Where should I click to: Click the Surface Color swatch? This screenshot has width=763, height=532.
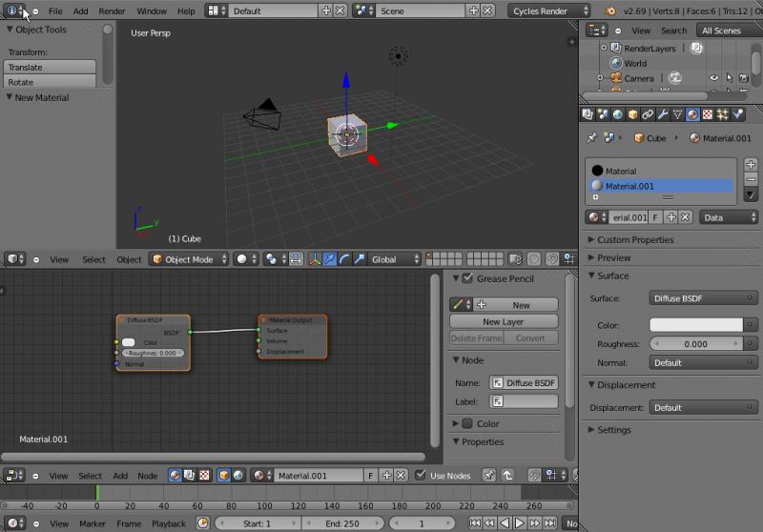click(x=695, y=325)
